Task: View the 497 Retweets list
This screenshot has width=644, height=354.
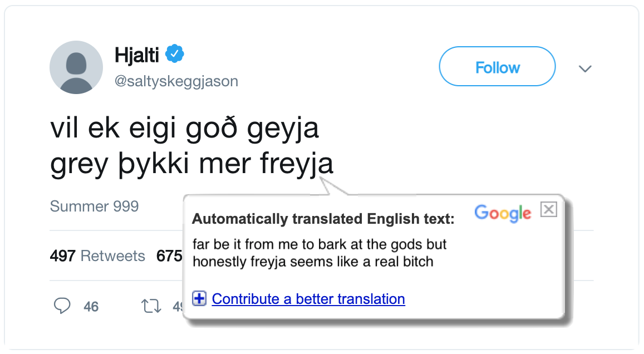Action: pos(97,256)
